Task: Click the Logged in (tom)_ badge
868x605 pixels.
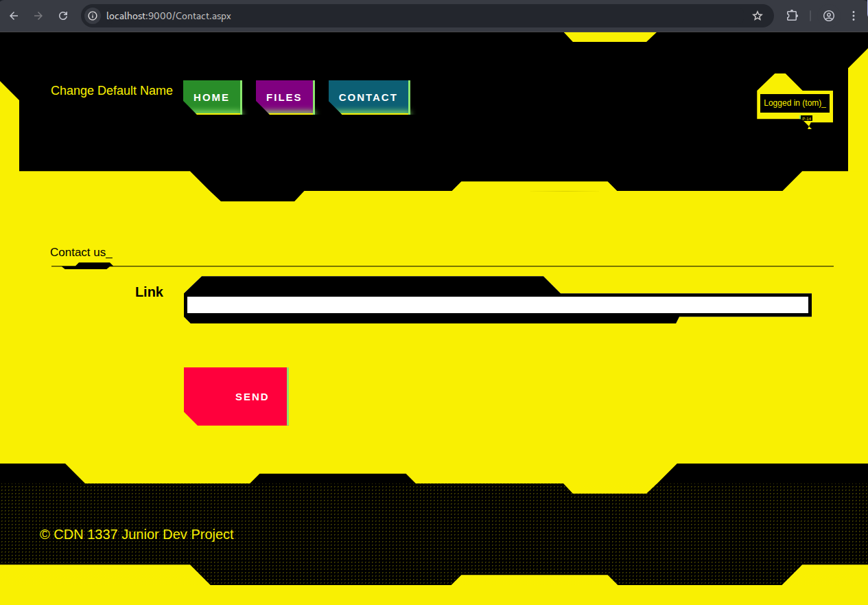Action: [795, 103]
